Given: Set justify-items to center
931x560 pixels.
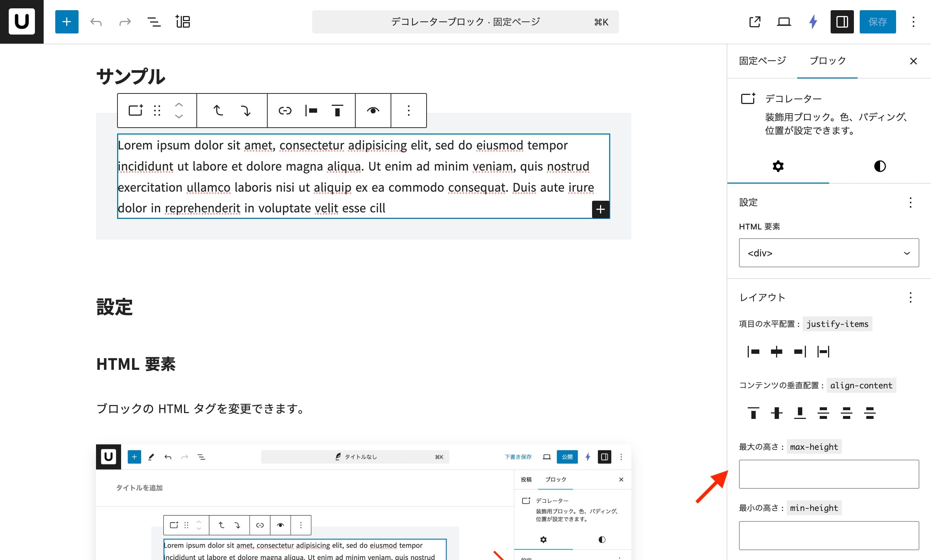Looking at the screenshot, I should coord(777,352).
